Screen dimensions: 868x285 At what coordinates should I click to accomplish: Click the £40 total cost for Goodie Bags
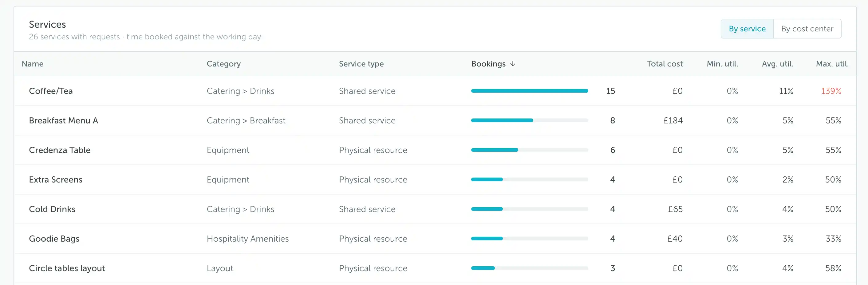(675, 239)
